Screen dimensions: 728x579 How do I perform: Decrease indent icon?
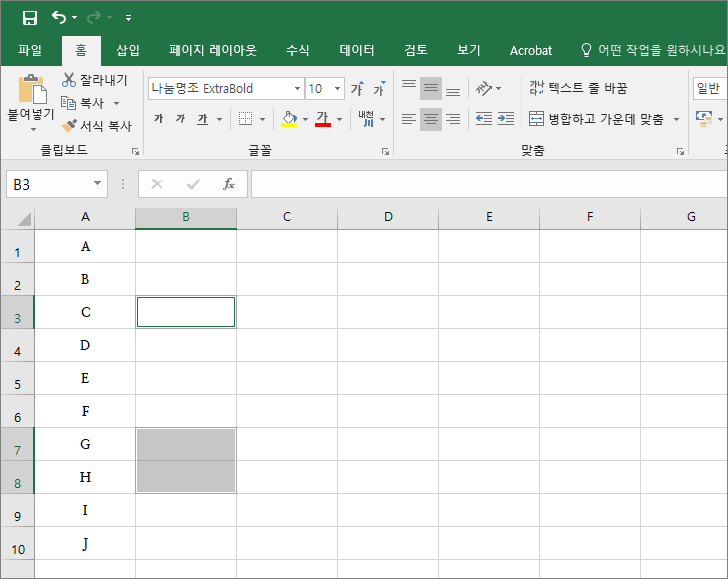[x=484, y=119]
